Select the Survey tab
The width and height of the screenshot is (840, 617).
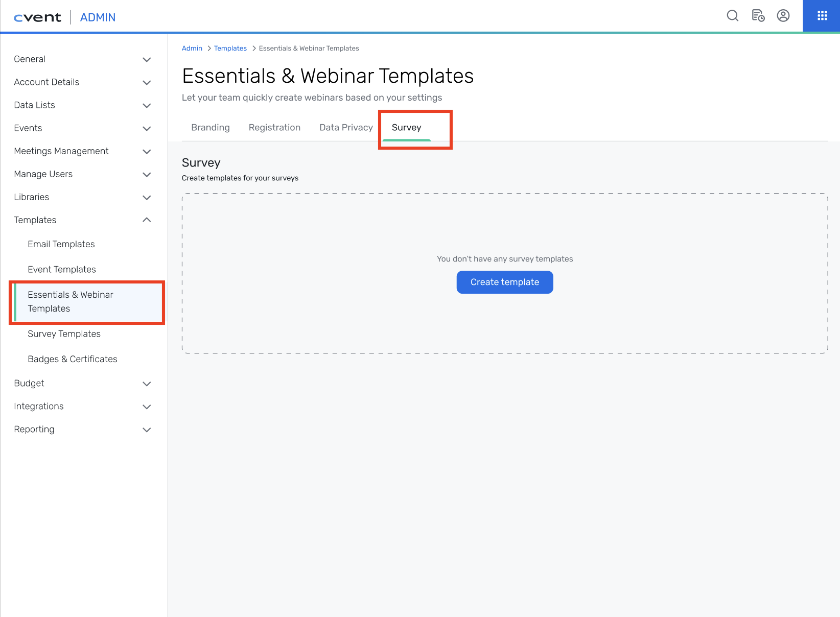pyautogui.click(x=407, y=128)
